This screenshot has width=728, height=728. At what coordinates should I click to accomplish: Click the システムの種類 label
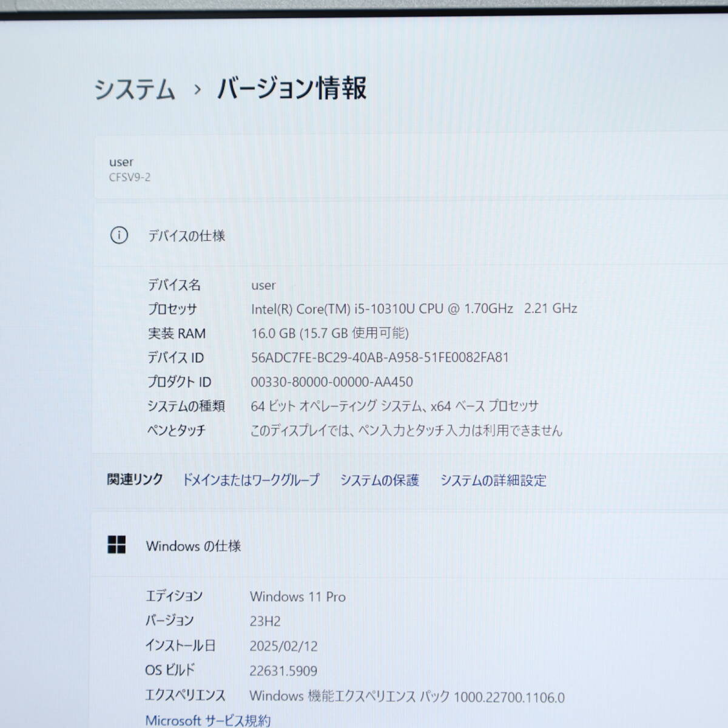pyautogui.click(x=186, y=406)
